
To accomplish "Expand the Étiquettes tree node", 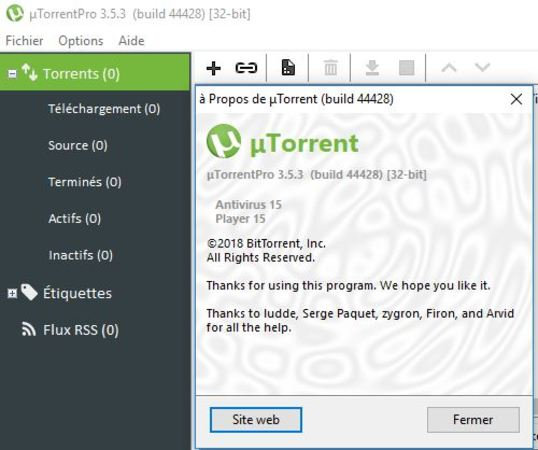I will [x=12, y=293].
